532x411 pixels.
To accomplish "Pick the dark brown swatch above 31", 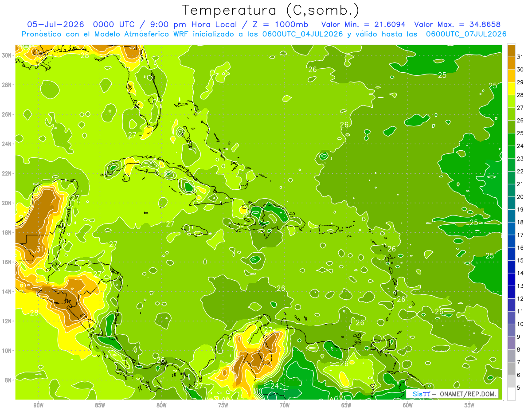I will tap(511, 50).
